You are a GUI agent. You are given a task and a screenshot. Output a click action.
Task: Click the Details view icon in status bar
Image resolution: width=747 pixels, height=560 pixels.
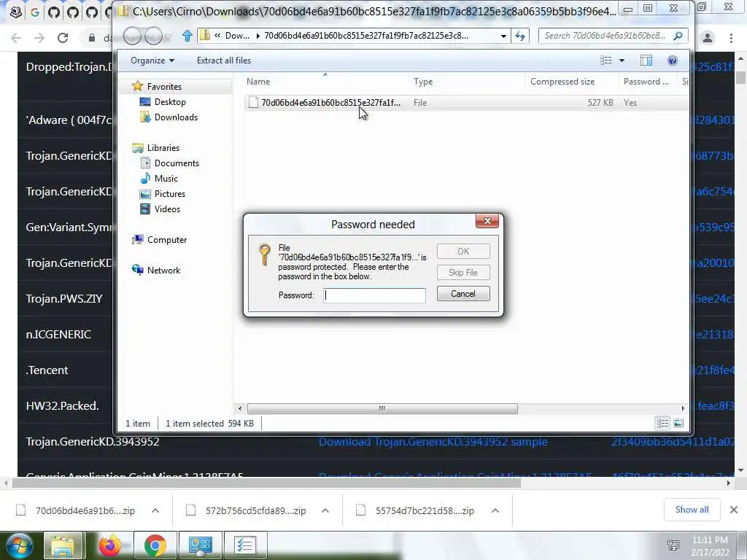point(662,423)
